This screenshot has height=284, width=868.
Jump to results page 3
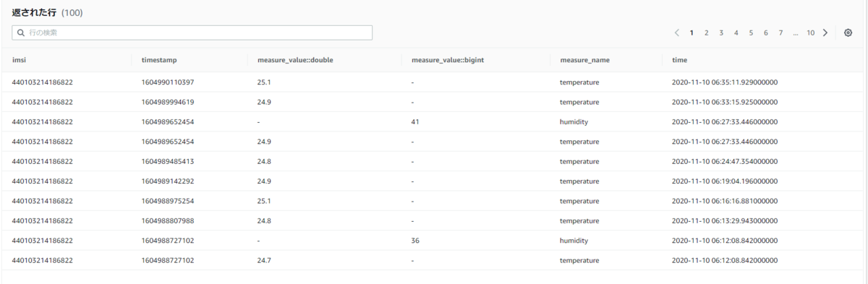pos(721,33)
